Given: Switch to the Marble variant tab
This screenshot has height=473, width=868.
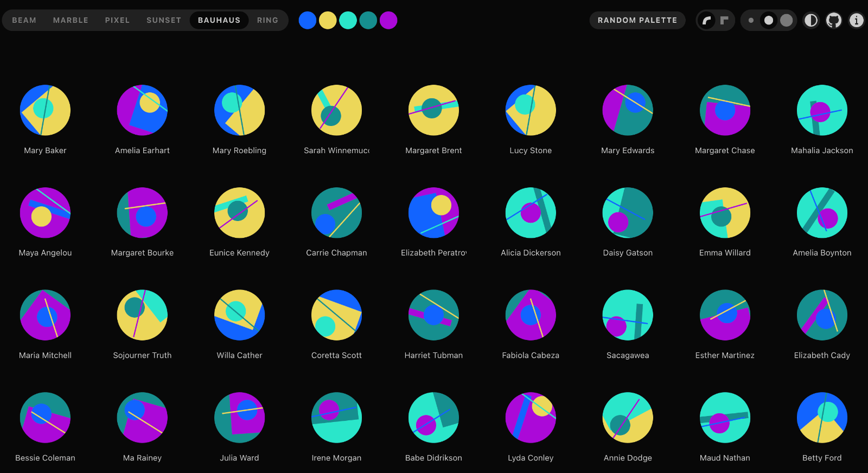Looking at the screenshot, I should [71, 21].
